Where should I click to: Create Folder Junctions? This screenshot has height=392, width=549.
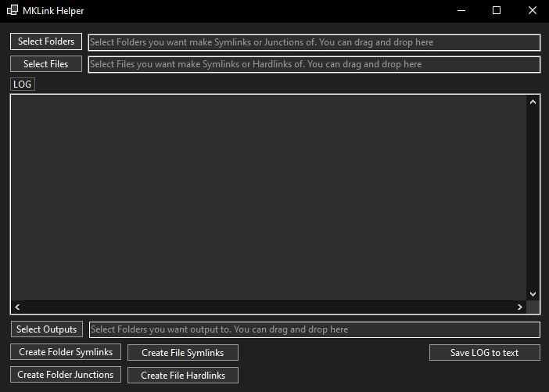[x=66, y=375]
